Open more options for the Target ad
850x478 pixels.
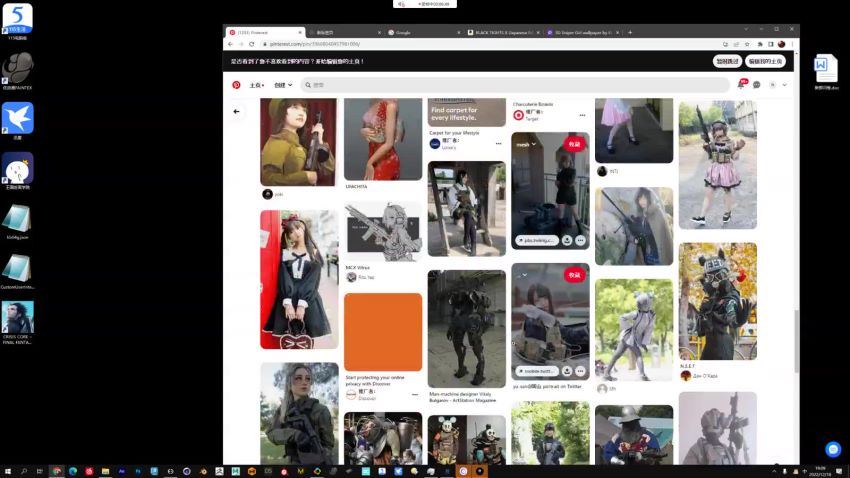[581, 115]
